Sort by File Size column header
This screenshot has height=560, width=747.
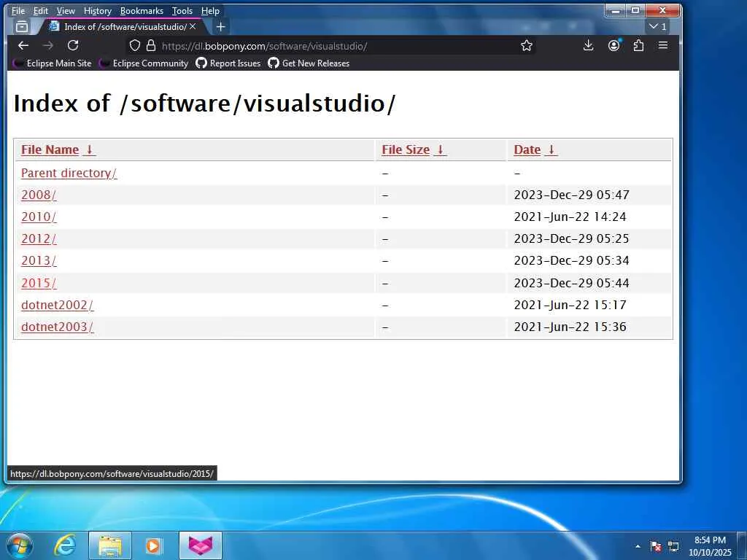pyautogui.click(x=406, y=149)
